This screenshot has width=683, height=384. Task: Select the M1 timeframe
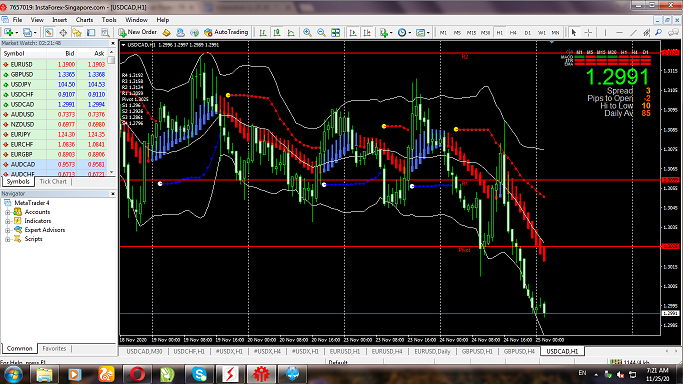click(x=443, y=33)
